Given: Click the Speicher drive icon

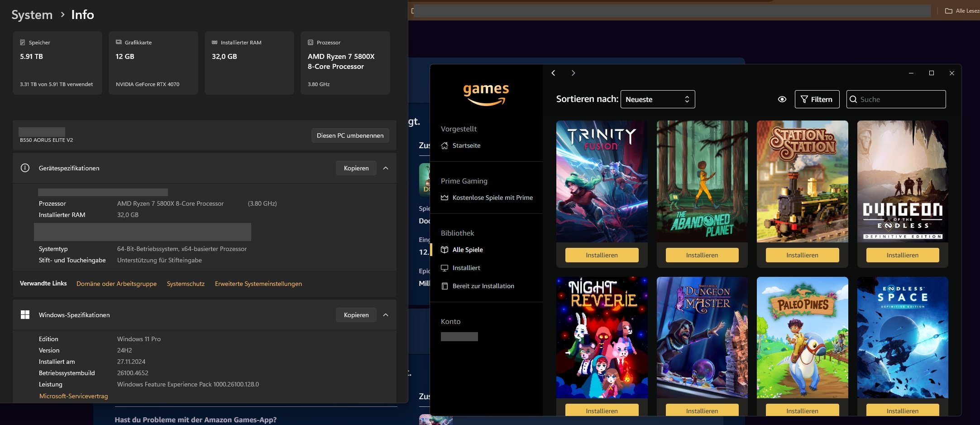Looking at the screenshot, I should pos(23,43).
